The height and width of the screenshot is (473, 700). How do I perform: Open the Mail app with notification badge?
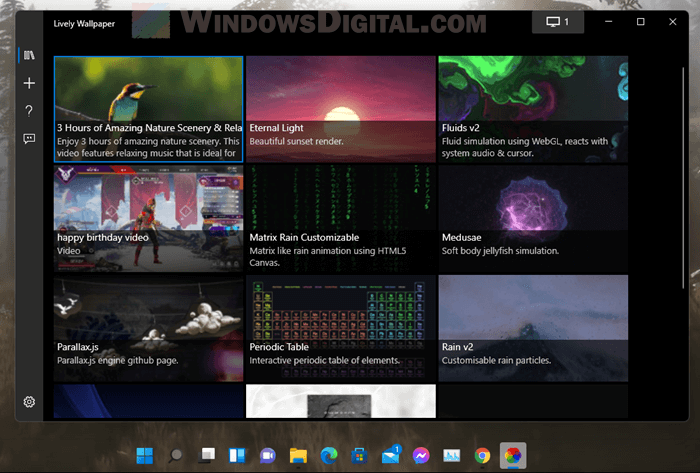pyautogui.click(x=391, y=455)
